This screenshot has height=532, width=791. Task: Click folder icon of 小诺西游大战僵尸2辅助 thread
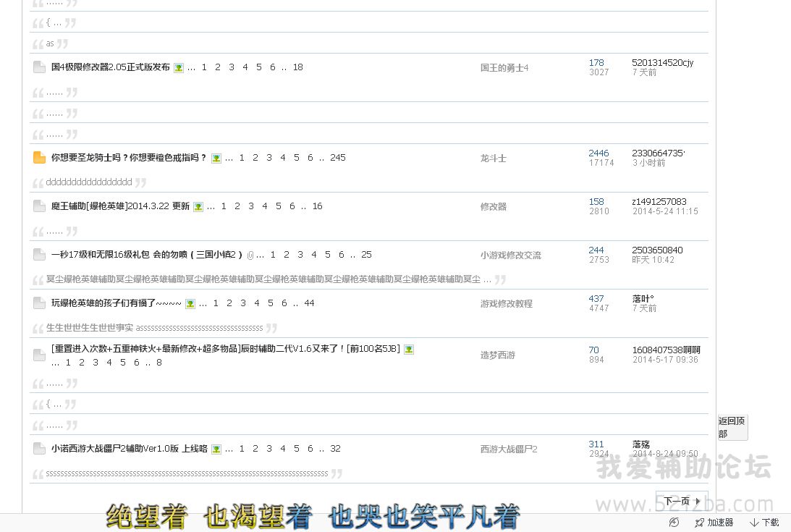[x=39, y=448]
